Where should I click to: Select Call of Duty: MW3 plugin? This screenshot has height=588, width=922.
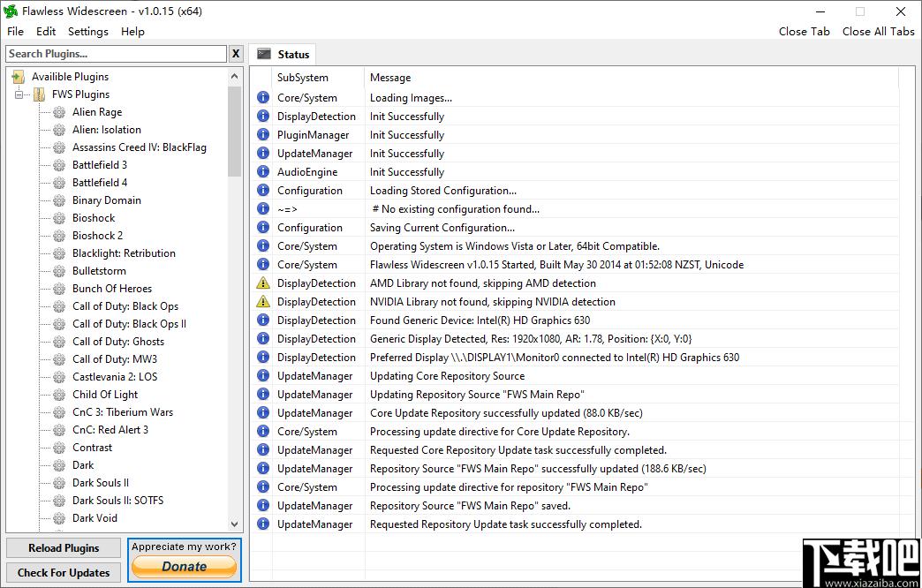pyautogui.click(x=115, y=359)
